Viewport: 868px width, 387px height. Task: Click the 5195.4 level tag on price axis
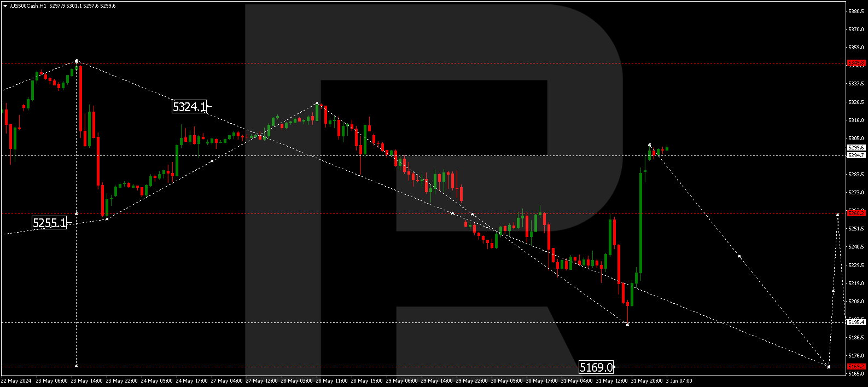coord(856,322)
